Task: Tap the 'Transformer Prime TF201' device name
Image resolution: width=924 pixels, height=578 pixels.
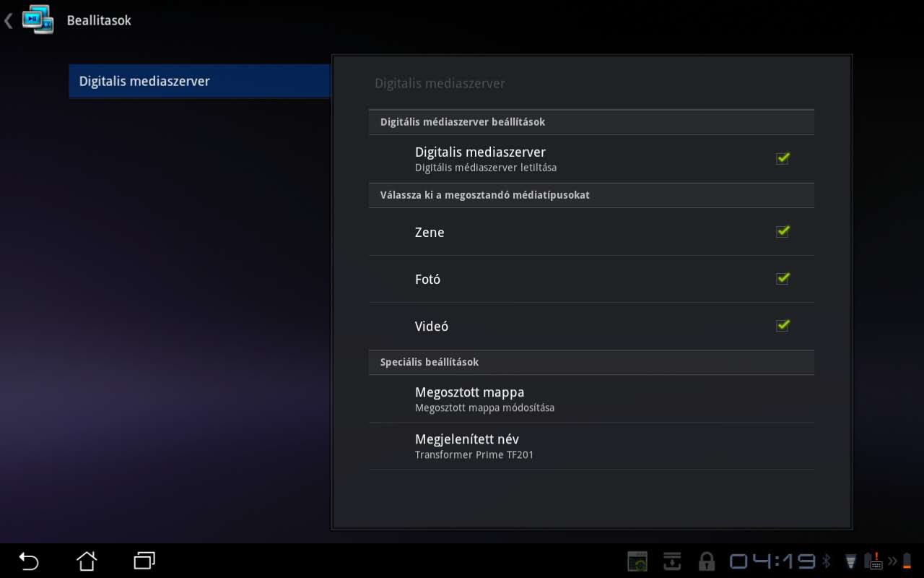Action: click(x=474, y=455)
